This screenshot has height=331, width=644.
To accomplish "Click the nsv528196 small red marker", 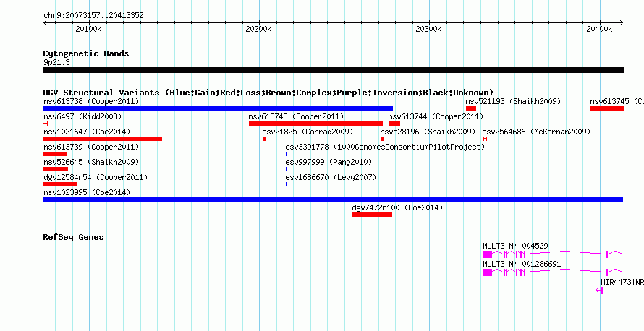I will click(x=382, y=139).
